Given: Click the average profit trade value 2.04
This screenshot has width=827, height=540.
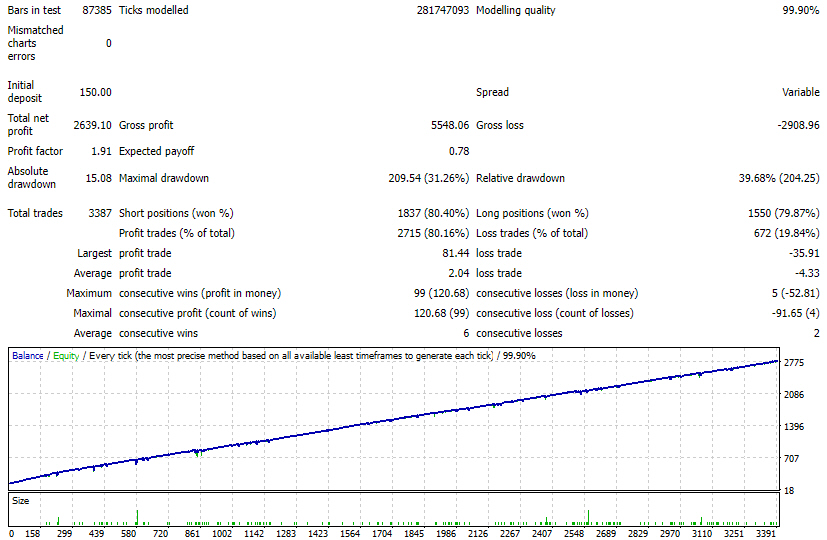Looking at the screenshot, I should (459, 273).
